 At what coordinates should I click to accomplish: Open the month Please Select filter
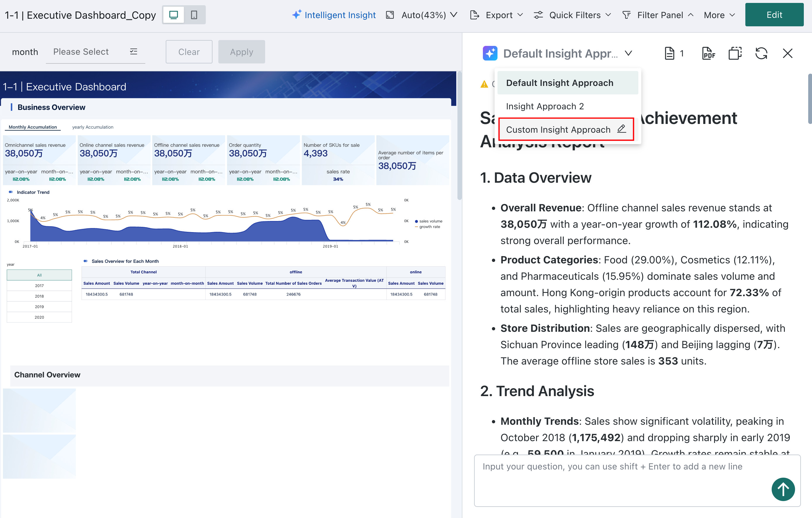point(95,52)
